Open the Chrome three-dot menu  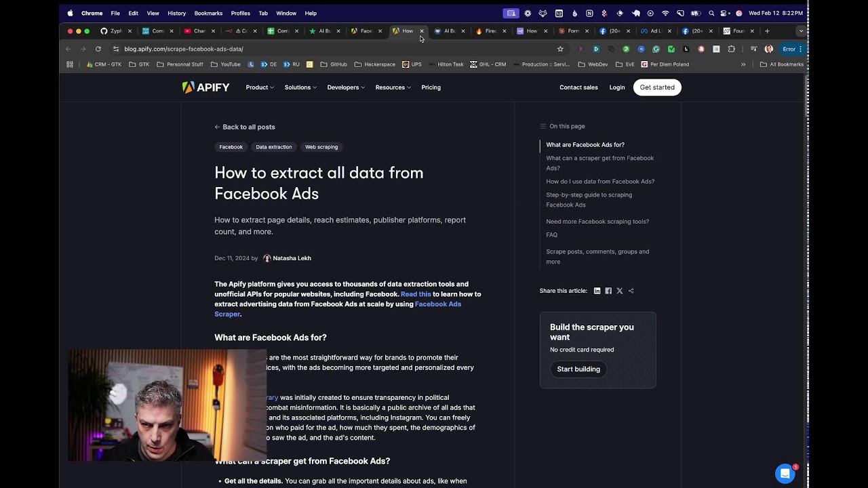tap(801, 49)
